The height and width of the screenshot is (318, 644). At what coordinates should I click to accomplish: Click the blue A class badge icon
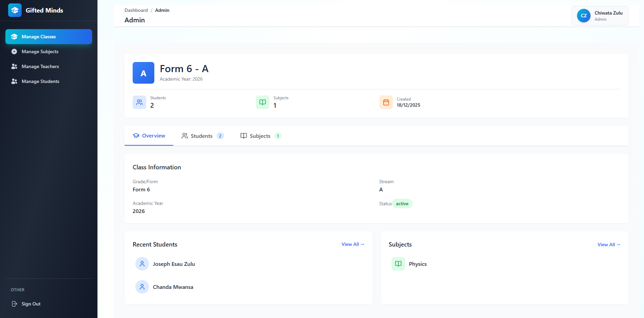coord(143,73)
